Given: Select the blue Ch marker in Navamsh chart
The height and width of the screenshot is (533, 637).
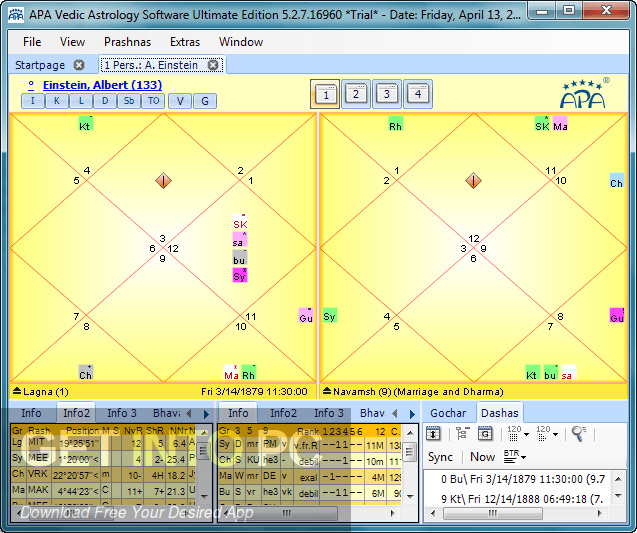Looking at the screenshot, I should point(617,181).
